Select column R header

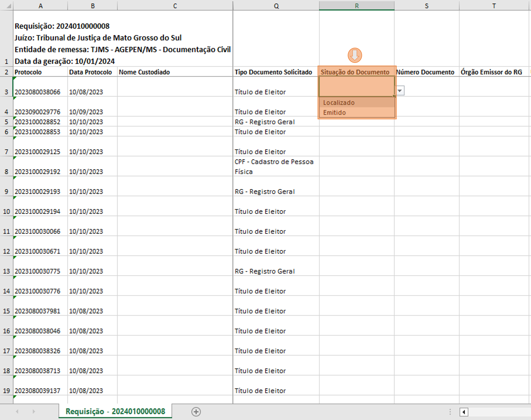point(357,6)
